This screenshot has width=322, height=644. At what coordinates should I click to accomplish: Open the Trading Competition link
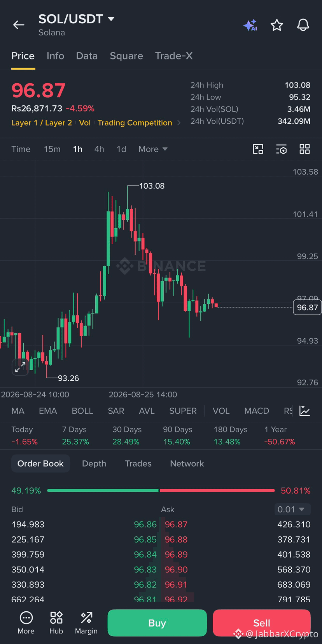[135, 123]
